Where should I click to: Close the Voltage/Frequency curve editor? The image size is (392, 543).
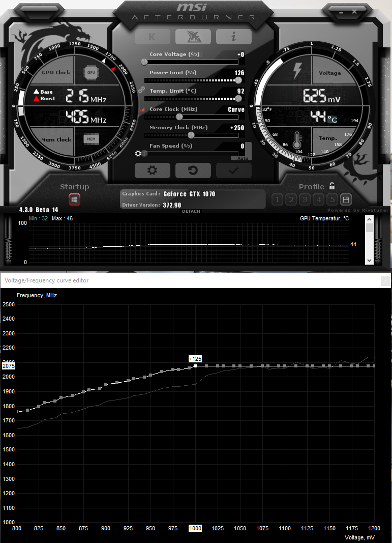[x=385, y=281]
